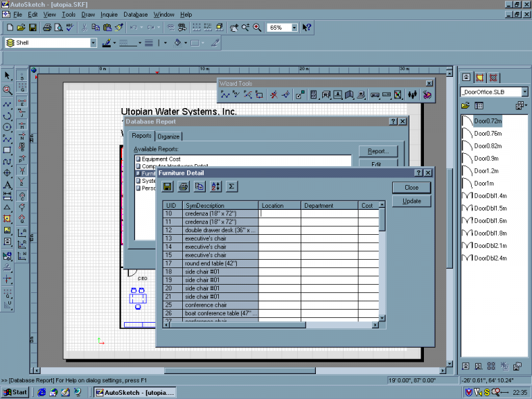Image resolution: width=532 pixels, height=399 pixels.
Task: Click the What's This help pointer icon
Action: [x=307, y=28]
